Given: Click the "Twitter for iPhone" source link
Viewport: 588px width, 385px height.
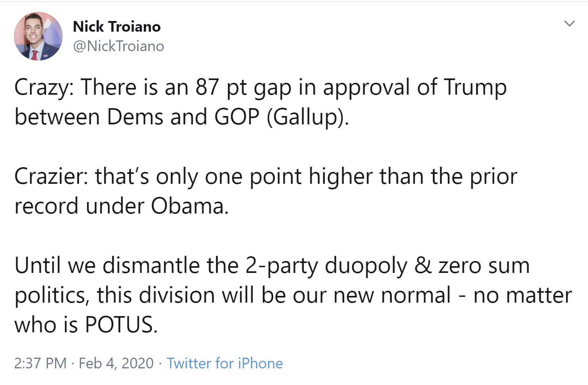Looking at the screenshot, I should pos(224,363).
